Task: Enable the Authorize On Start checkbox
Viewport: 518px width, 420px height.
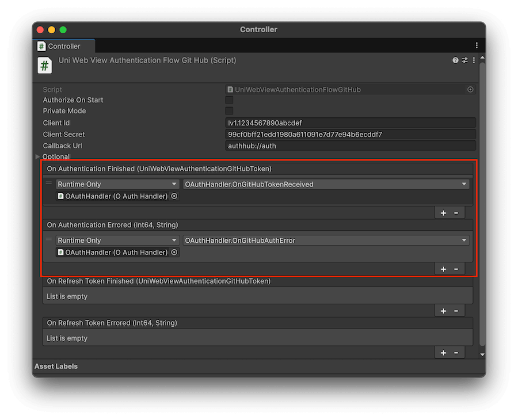Action: [x=229, y=100]
